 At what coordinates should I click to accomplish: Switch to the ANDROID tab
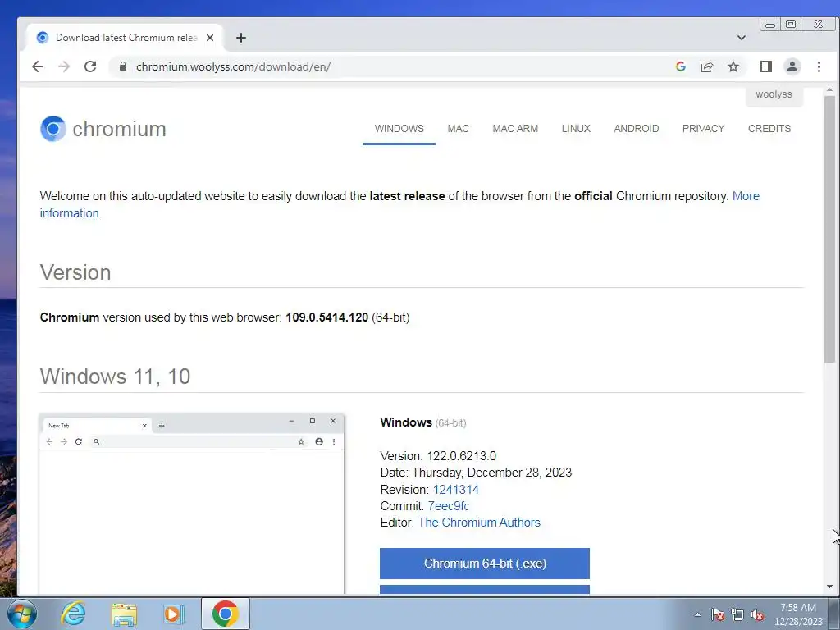(x=637, y=129)
